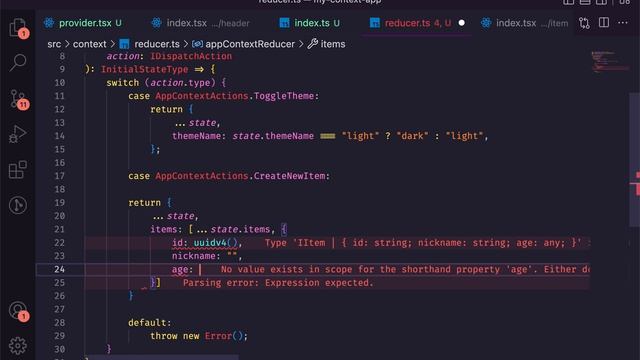Click the context breadcrumb folder
The image size is (640, 360).
point(89,44)
